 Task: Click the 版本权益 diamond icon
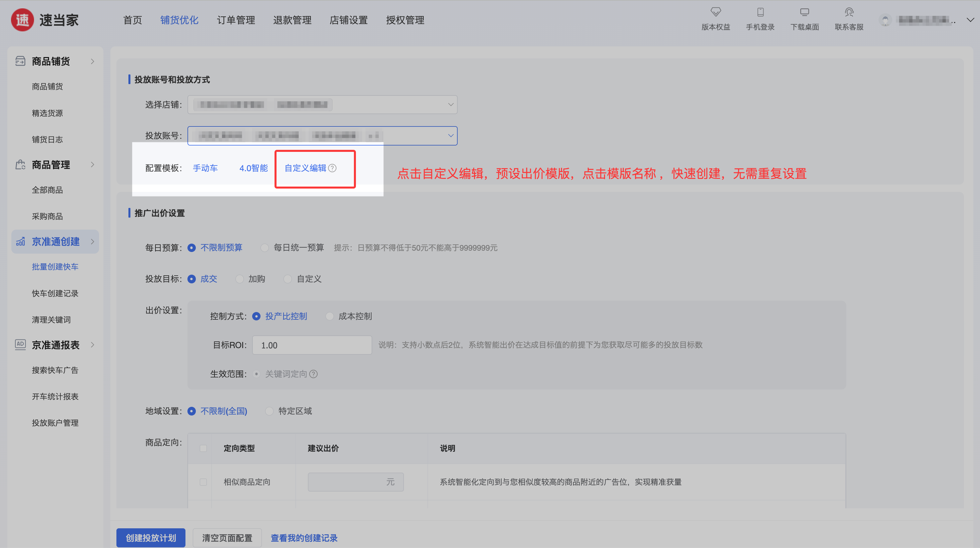tap(715, 12)
